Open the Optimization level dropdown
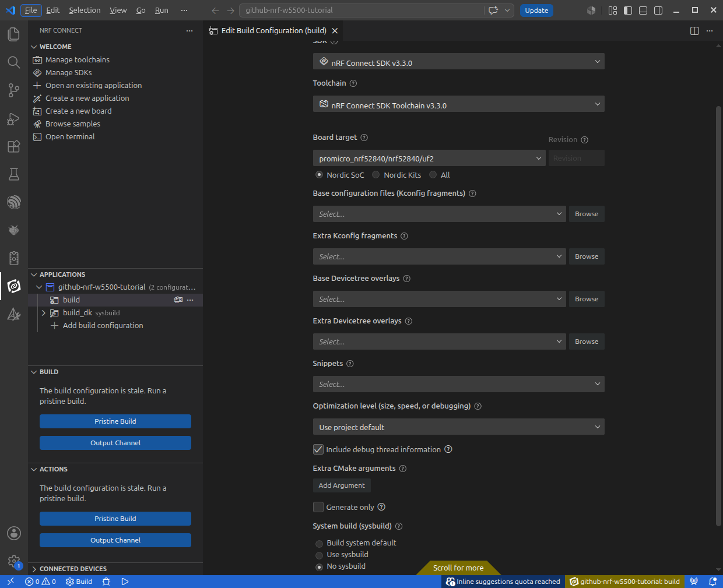Image resolution: width=723 pixels, height=588 pixels. 459,427
